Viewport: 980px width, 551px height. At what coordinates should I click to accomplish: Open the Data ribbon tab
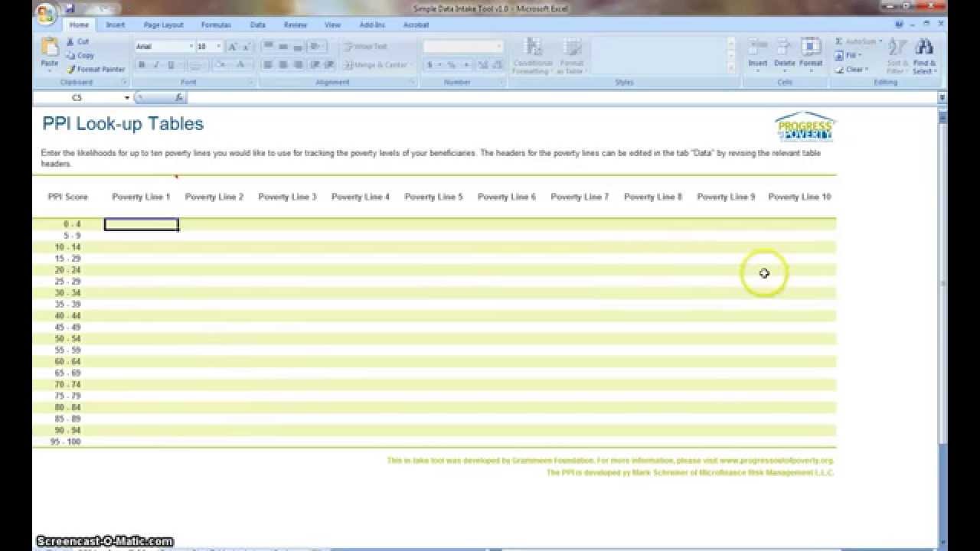[258, 24]
